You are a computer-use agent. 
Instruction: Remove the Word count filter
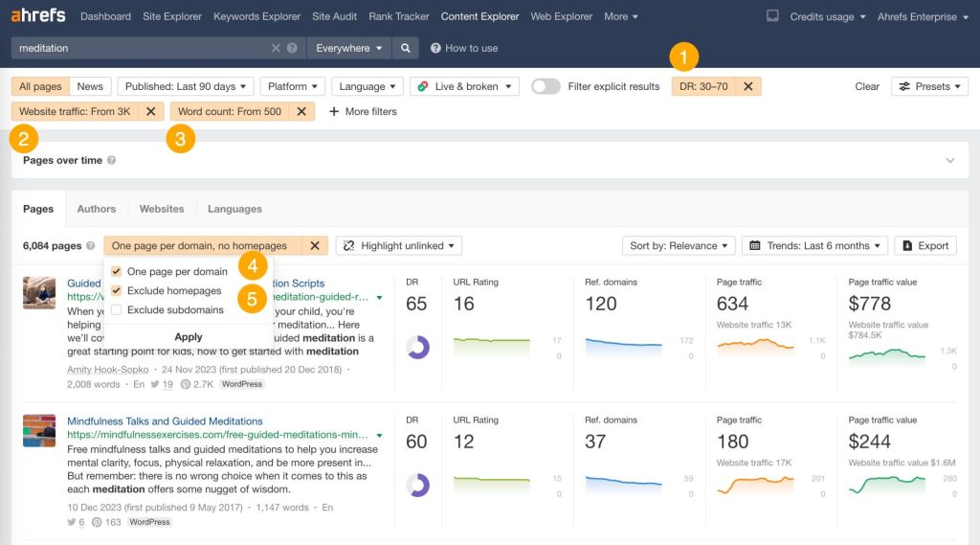tap(301, 111)
